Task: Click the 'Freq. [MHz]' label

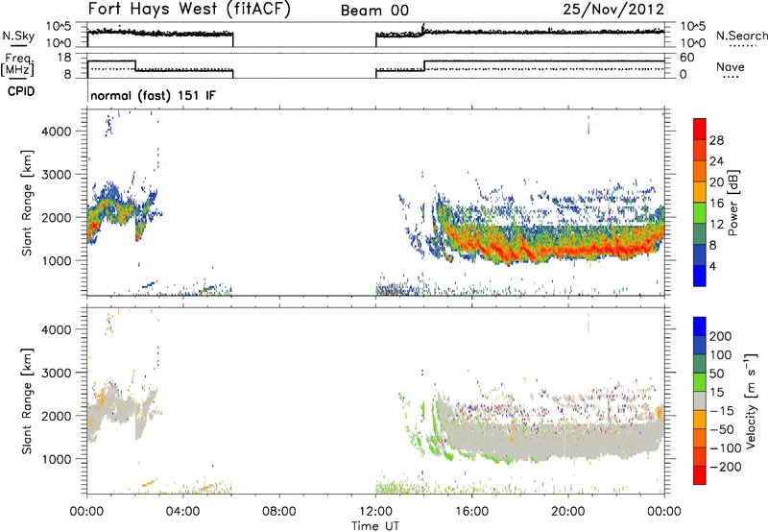Action: click(17, 64)
